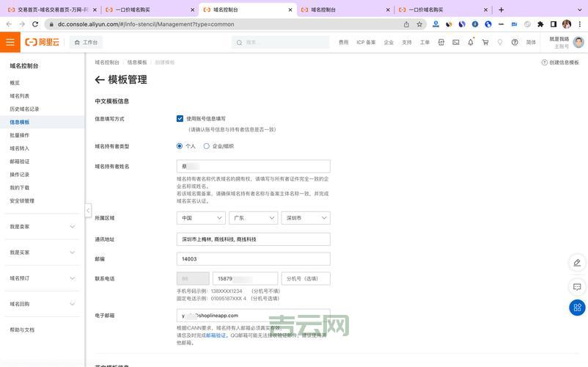This screenshot has height=367, width=588.
Task: Click the blue floating apps grid button
Action: tap(577, 308)
